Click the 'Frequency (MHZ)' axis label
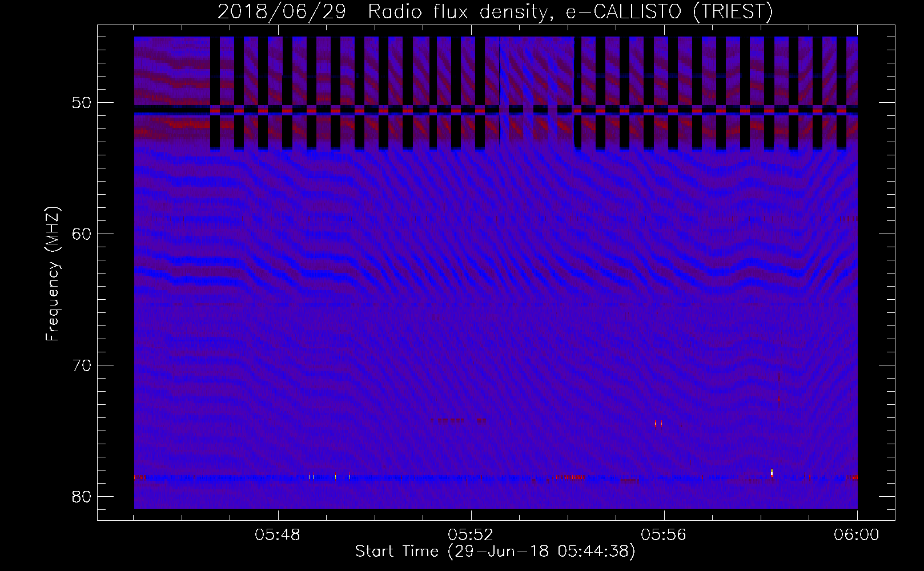The width and height of the screenshot is (924, 571). 53,274
